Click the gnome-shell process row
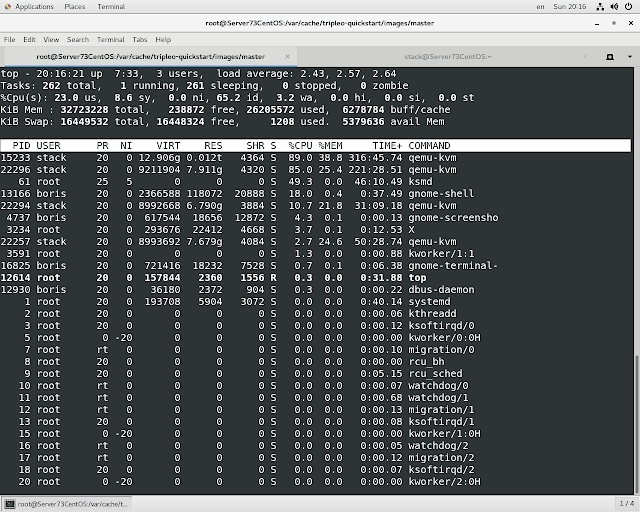This screenshot has width=640, height=512. pyautogui.click(x=315, y=194)
